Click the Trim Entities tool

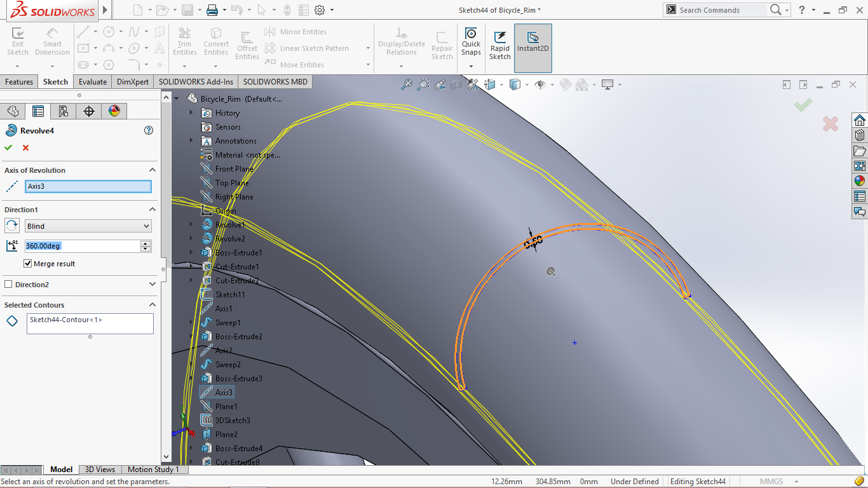[x=185, y=41]
